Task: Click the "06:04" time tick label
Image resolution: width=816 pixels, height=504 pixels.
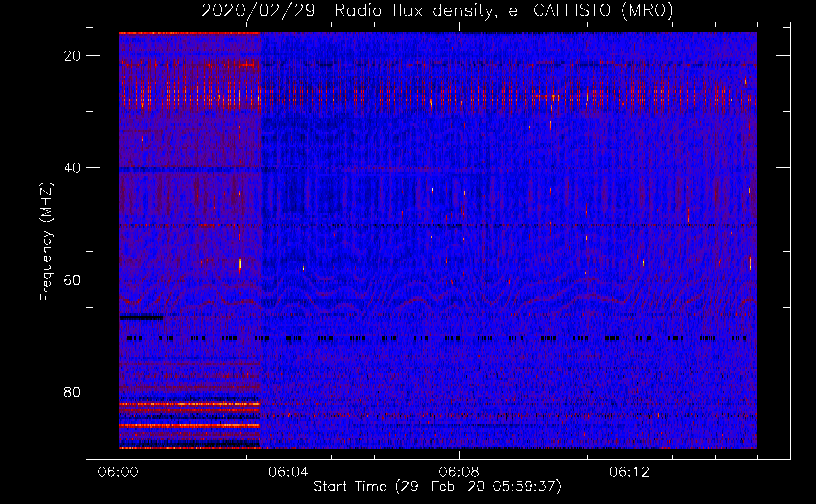Action: tap(288, 472)
